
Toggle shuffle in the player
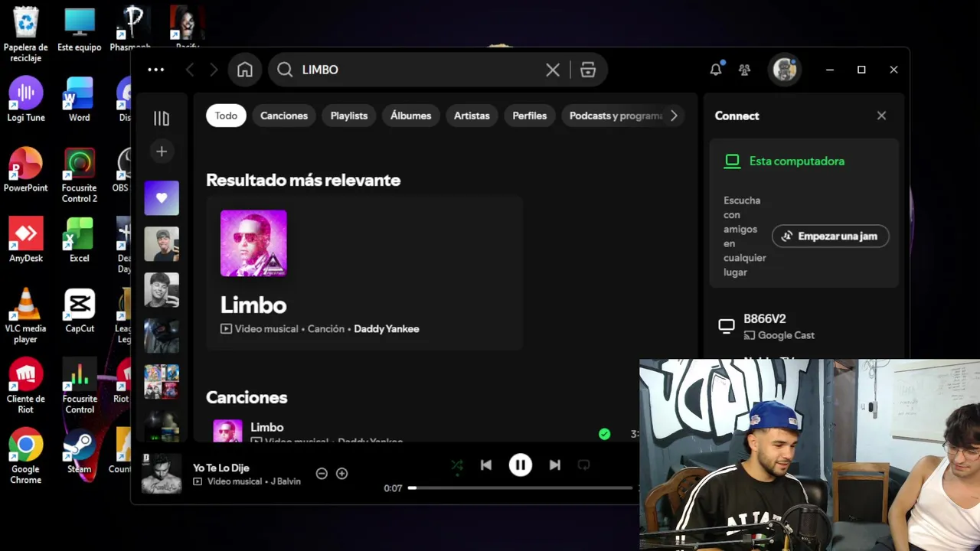(x=457, y=465)
